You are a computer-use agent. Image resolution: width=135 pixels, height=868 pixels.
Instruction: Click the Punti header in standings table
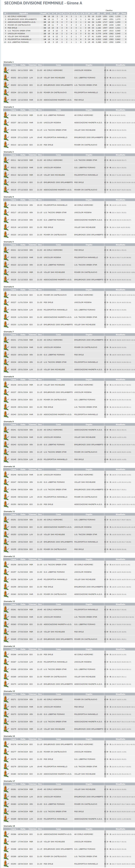click(44, 13)
